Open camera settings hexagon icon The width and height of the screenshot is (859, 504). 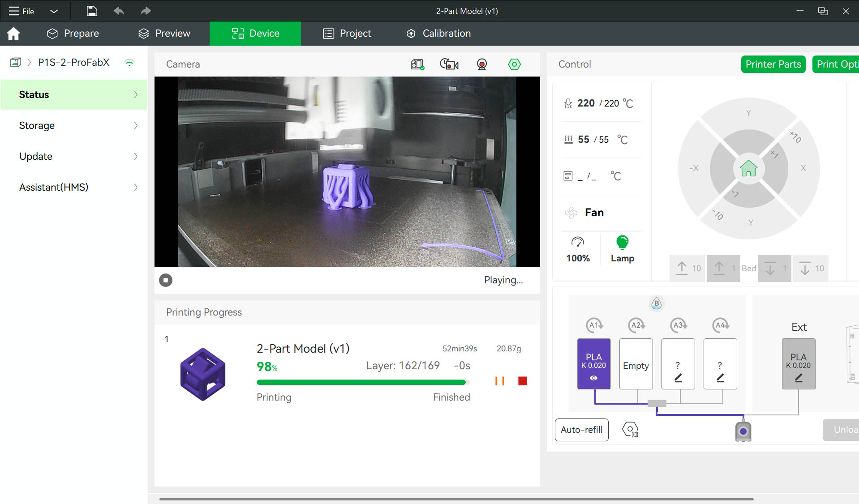point(514,64)
